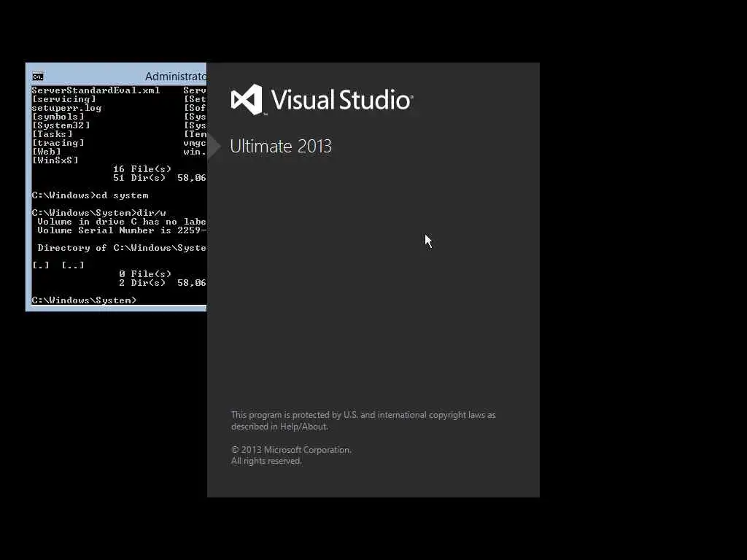Click the 'Visual Studio' splash title

pos(341,100)
